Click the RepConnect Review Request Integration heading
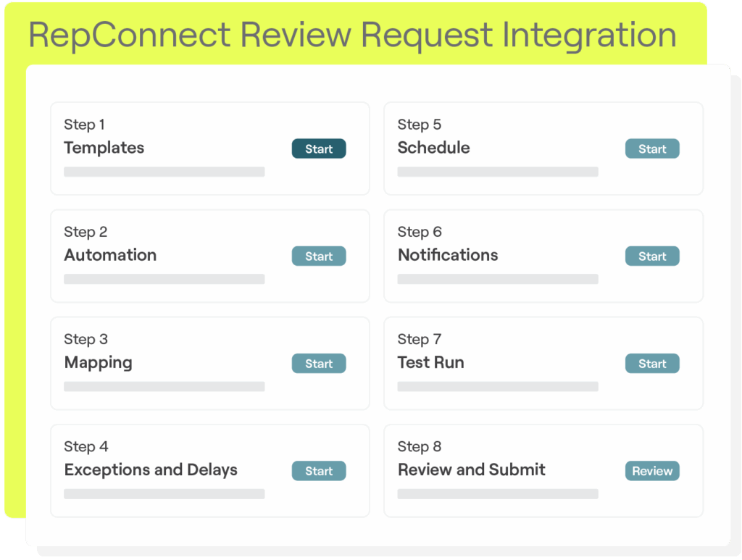The width and height of the screenshot is (742, 560). (x=352, y=35)
